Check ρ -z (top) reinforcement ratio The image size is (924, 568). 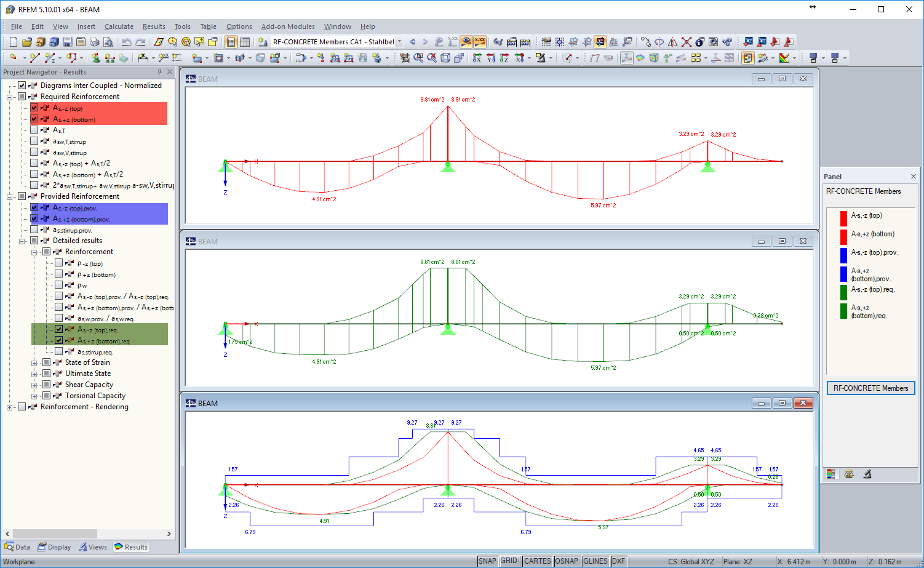59,263
